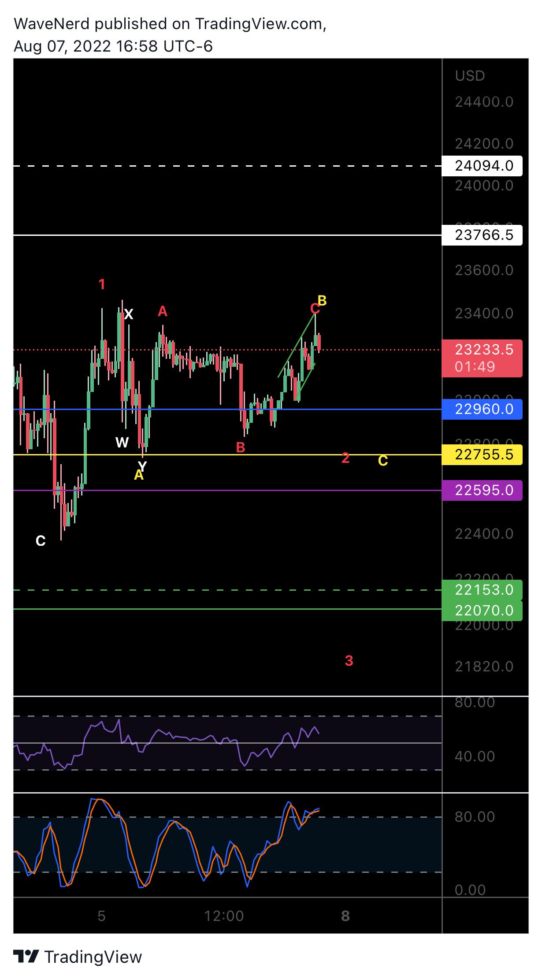Click the 23600.0 axis value
Viewport: 542px width, 980px height.
point(484,270)
